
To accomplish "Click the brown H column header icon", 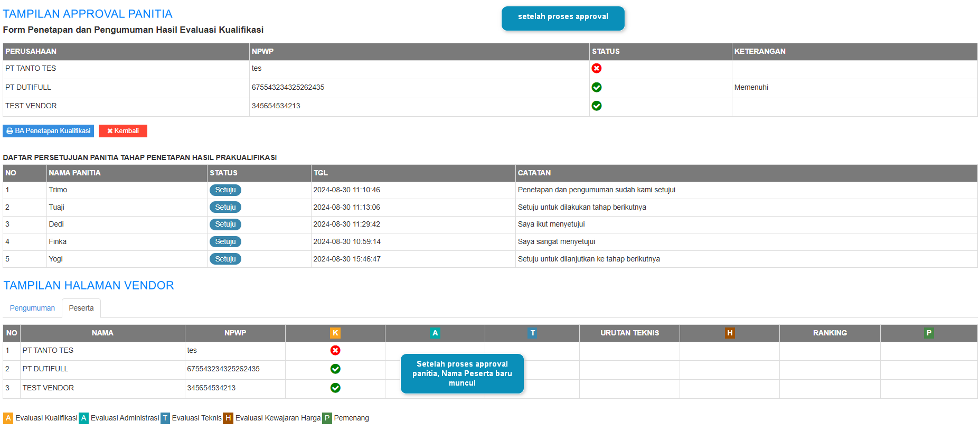I will [x=730, y=333].
